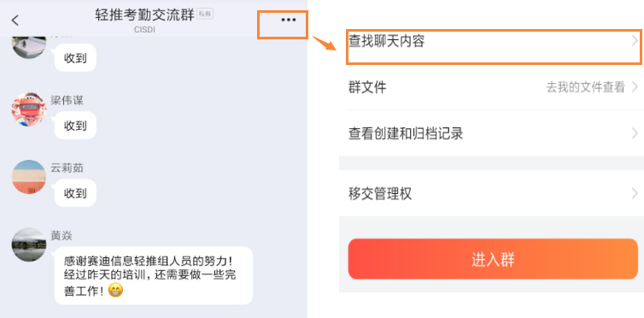Click chevron beside 去我的文件查看
This screenshot has width=644, height=318.
[x=635, y=87]
